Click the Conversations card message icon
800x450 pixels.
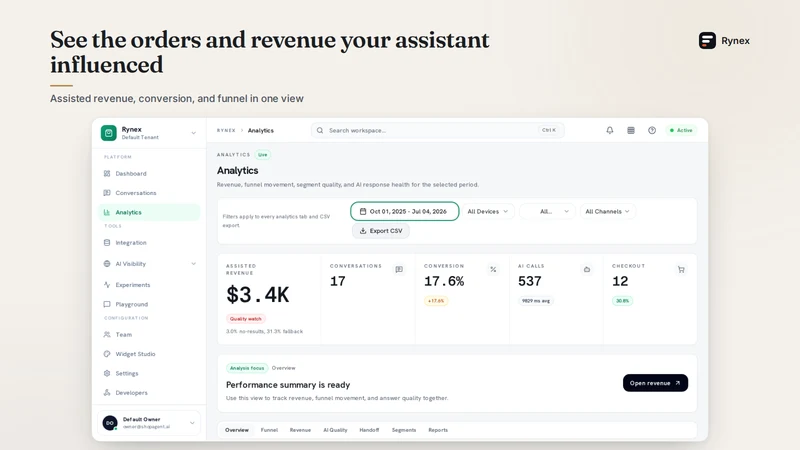click(x=399, y=269)
